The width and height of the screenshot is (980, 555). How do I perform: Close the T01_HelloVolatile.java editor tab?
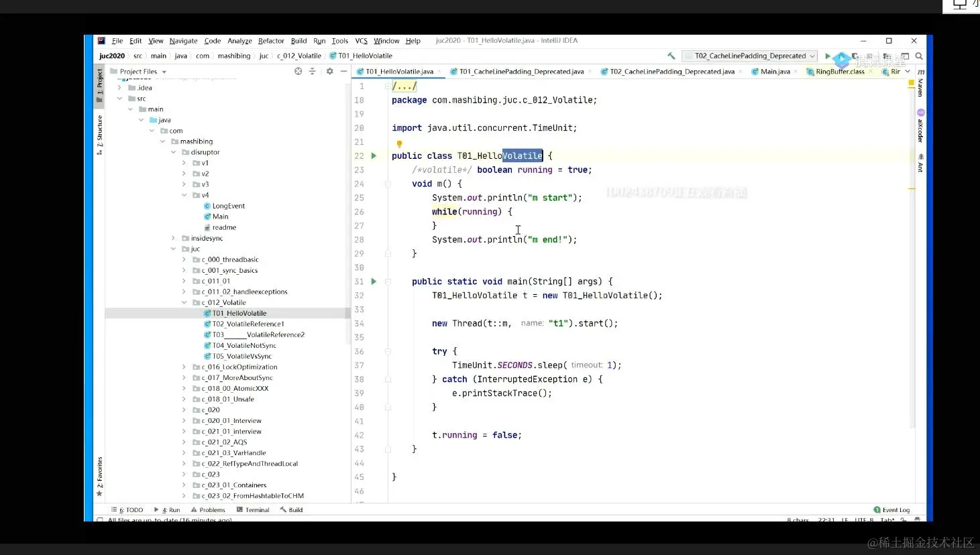point(439,72)
